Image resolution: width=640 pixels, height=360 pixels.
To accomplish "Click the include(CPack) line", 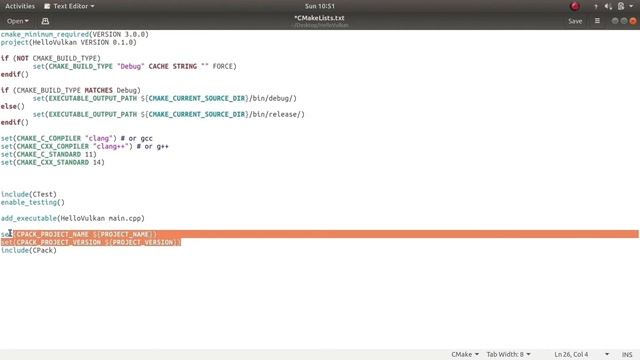I will pyautogui.click(x=29, y=250).
